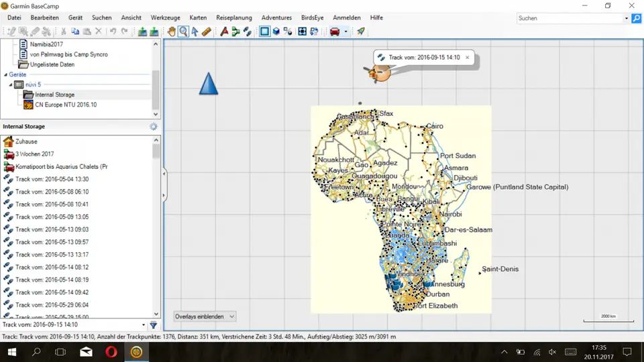Open Overlays einblenden dropdown
This screenshot has width=644, height=362.
(204, 316)
